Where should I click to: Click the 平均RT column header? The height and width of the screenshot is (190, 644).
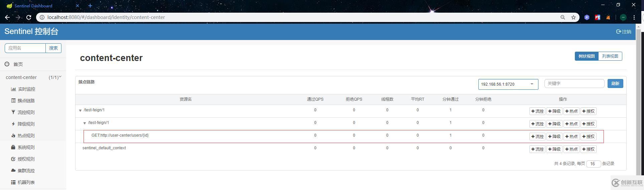click(418, 99)
